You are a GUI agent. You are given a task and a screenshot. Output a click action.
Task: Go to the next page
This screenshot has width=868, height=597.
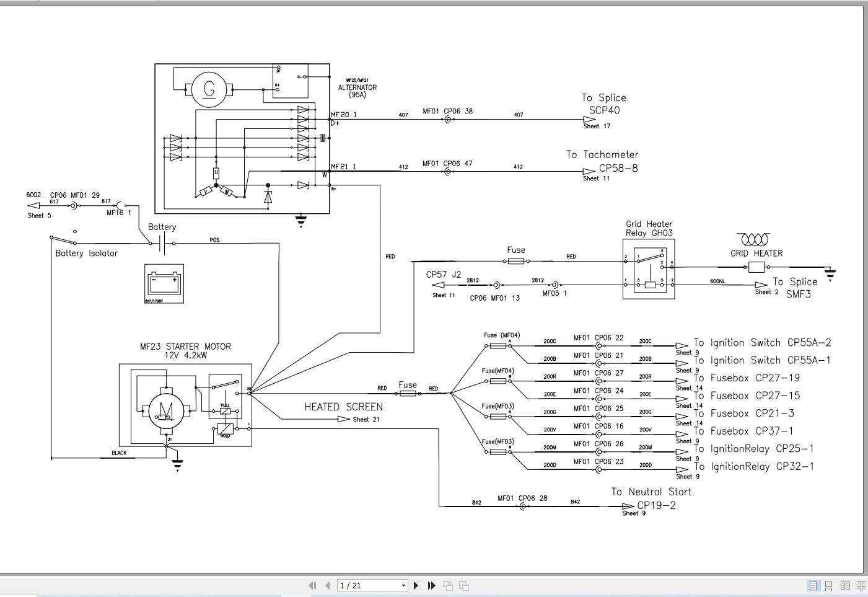coord(416,585)
